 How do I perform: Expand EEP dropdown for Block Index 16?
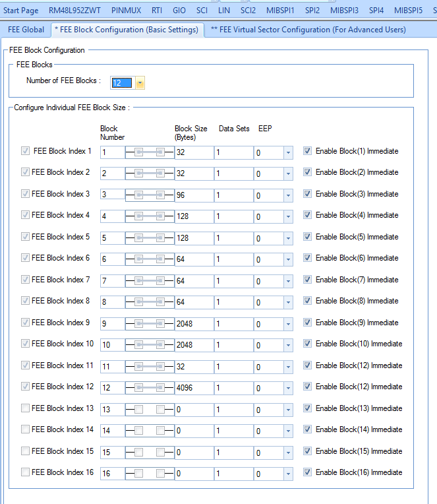point(288,474)
